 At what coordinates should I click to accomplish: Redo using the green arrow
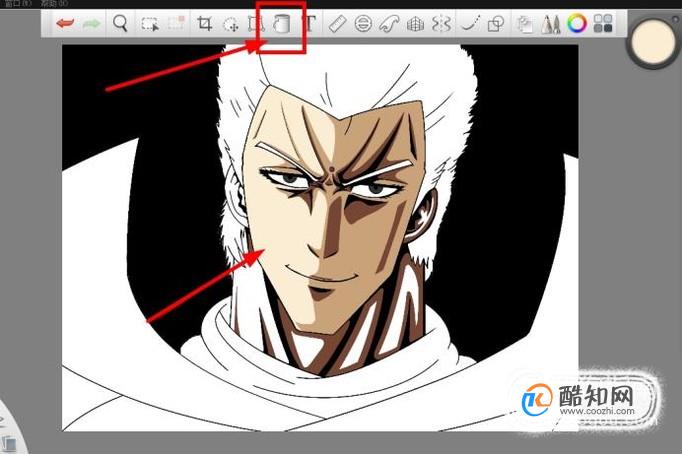(91, 23)
